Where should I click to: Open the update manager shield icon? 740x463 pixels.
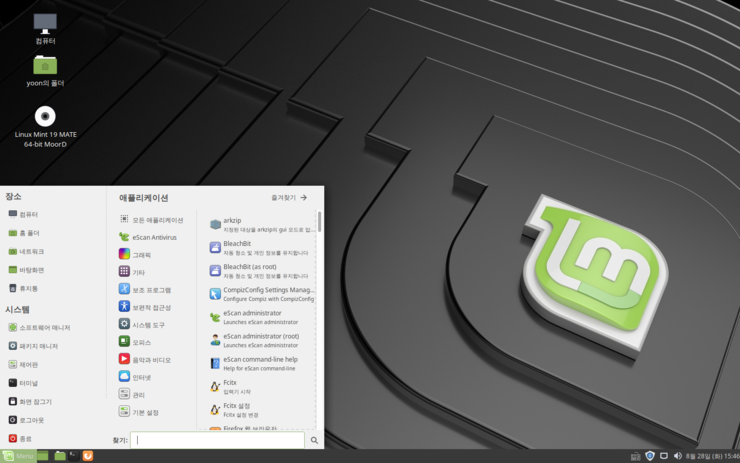tap(650, 456)
